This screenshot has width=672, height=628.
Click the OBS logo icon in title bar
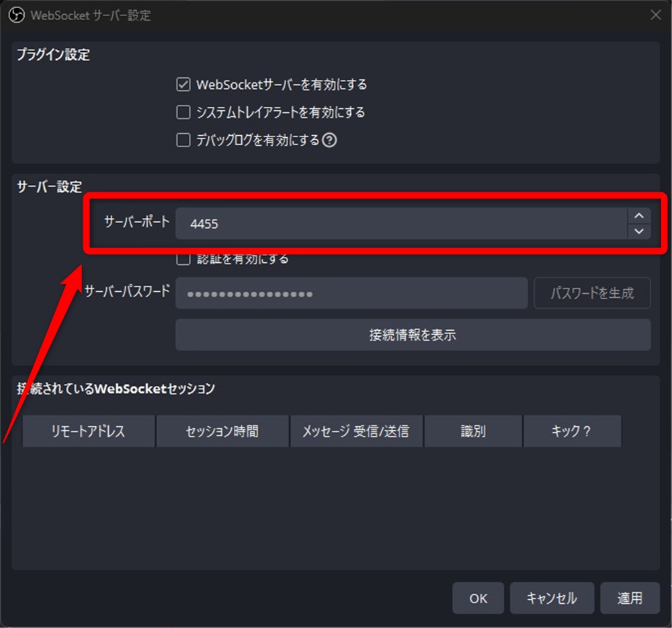click(x=17, y=15)
